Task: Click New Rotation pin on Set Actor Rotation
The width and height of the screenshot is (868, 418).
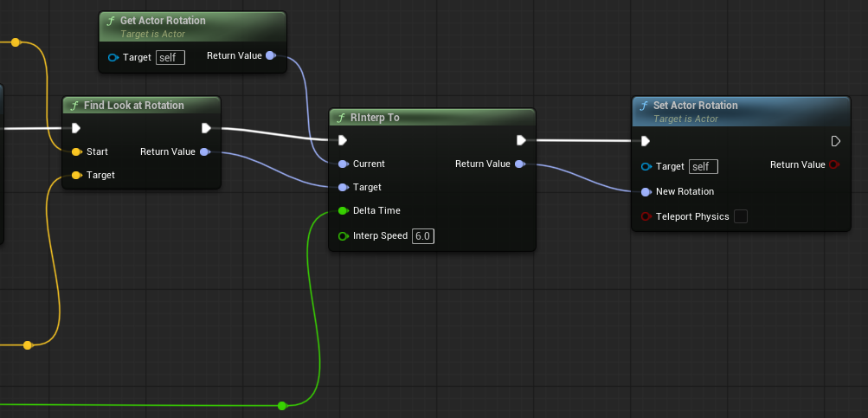Action: point(646,192)
